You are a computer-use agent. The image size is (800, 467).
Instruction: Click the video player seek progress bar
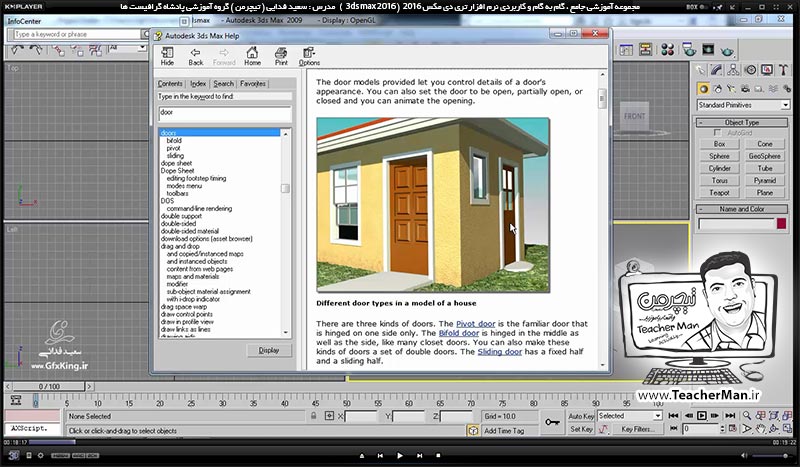tap(400, 443)
